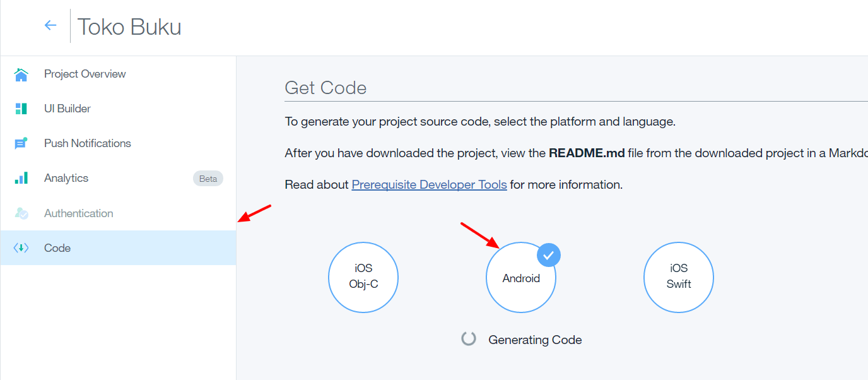Click the Code download brackets icon
The width and height of the screenshot is (868, 380).
point(21,248)
